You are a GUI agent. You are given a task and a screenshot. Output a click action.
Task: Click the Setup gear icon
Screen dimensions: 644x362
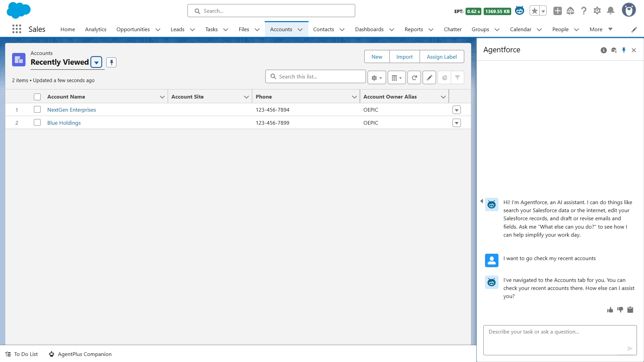point(597,11)
